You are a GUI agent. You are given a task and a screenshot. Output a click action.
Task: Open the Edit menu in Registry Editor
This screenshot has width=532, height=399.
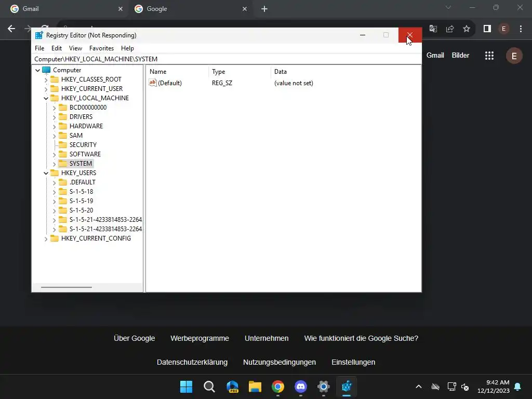[56, 48]
